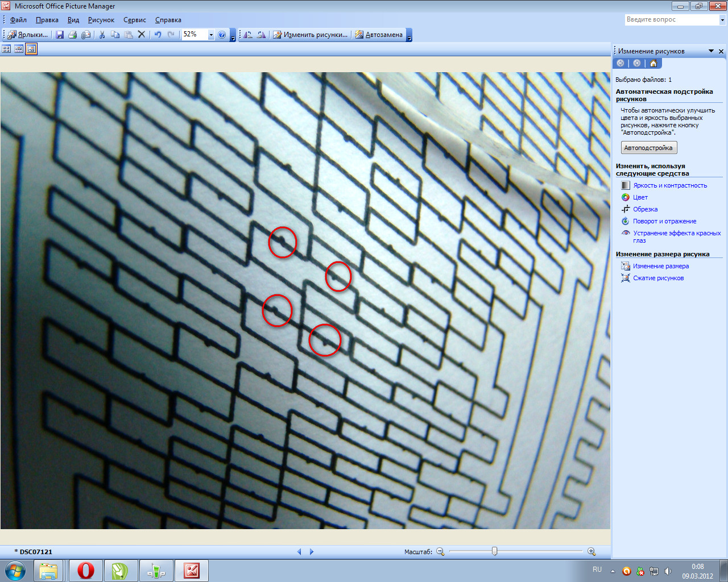Click the Ярлыки shortcuts button
Image resolution: width=728 pixels, height=582 pixels.
[28, 35]
